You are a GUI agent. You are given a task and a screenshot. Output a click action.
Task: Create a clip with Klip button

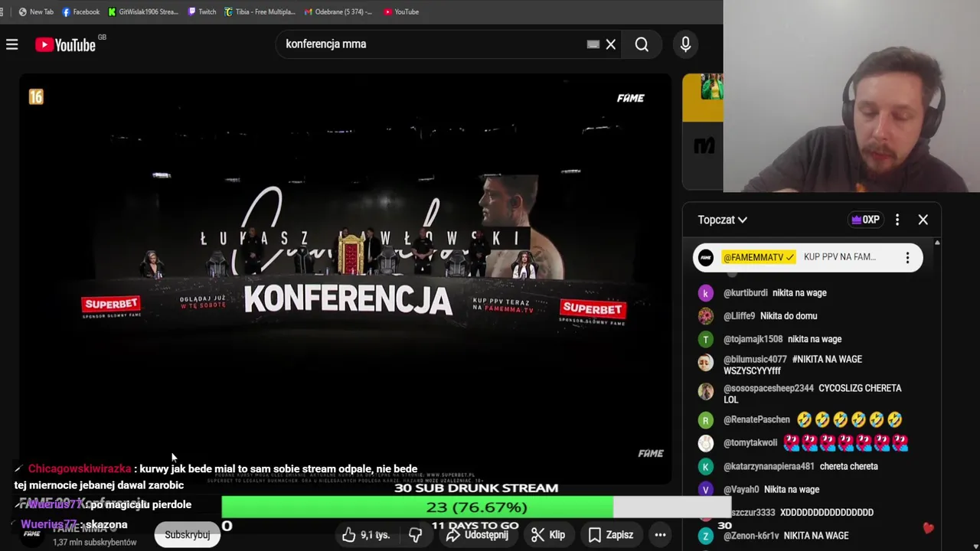tap(549, 534)
